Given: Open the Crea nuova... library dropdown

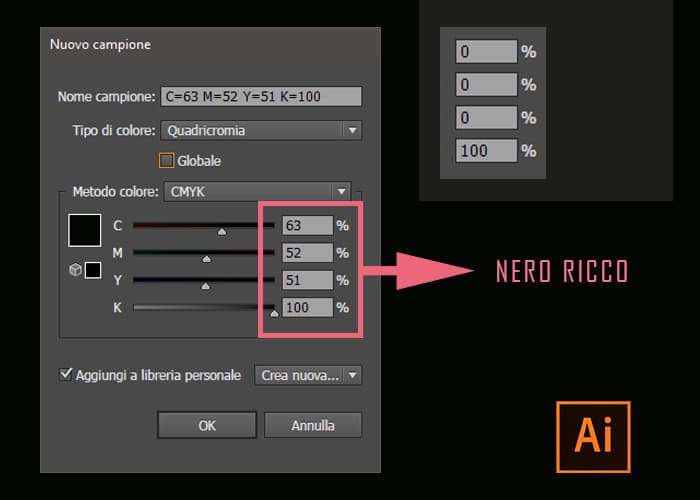Looking at the screenshot, I should [x=308, y=375].
